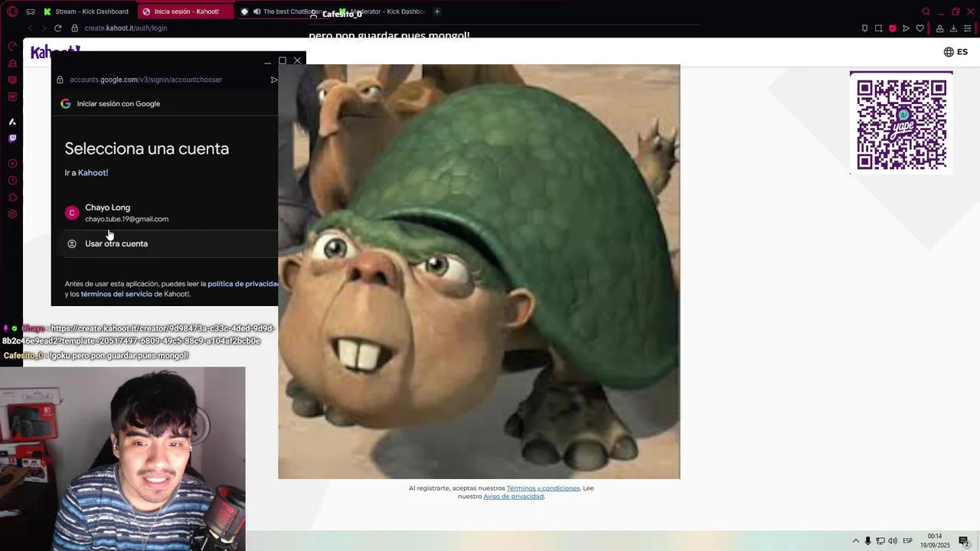Open a new tab with the plus button
Viewport: 980px width, 551px height.
click(x=437, y=11)
